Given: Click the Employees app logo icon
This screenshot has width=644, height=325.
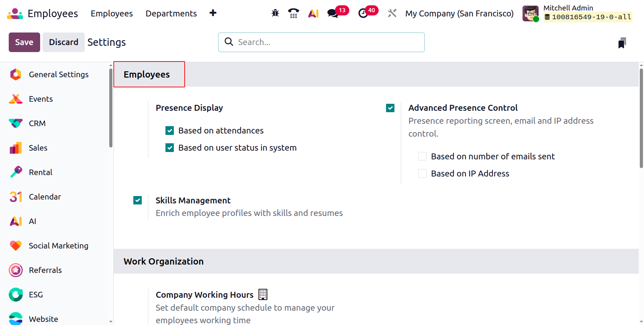Looking at the screenshot, I should [15, 13].
